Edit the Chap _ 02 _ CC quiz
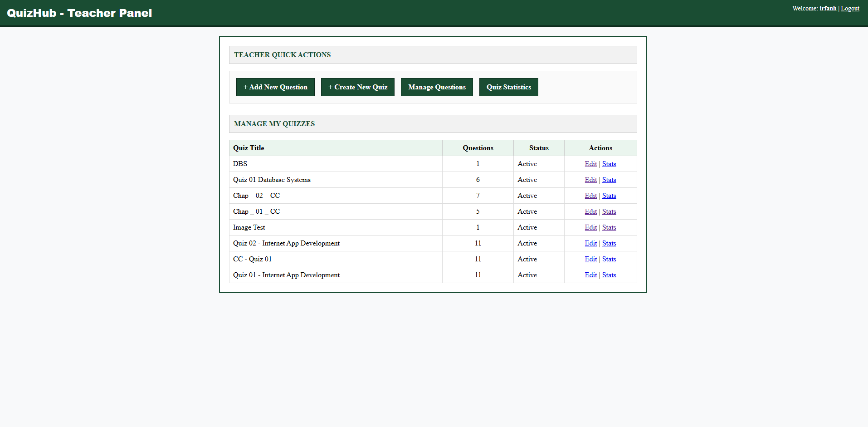The image size is (868, 427). click(591, 196)
